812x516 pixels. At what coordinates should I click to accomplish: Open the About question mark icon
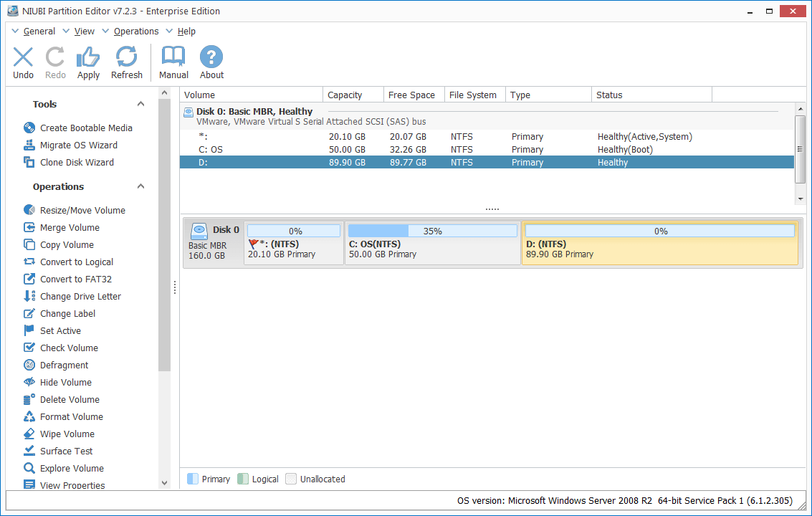[211, 58]
